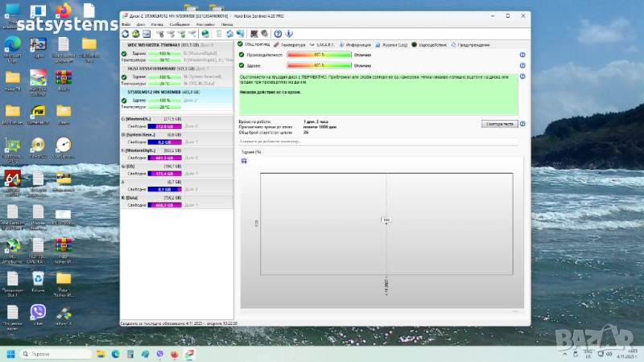The image size is (644, 362).
Task: Click the blue info toolbar icon
Action: coord(288,34)
